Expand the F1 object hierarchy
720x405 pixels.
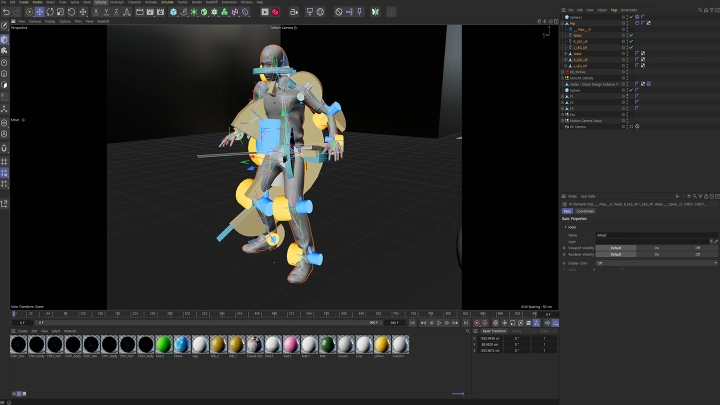[x=562, y=96]
